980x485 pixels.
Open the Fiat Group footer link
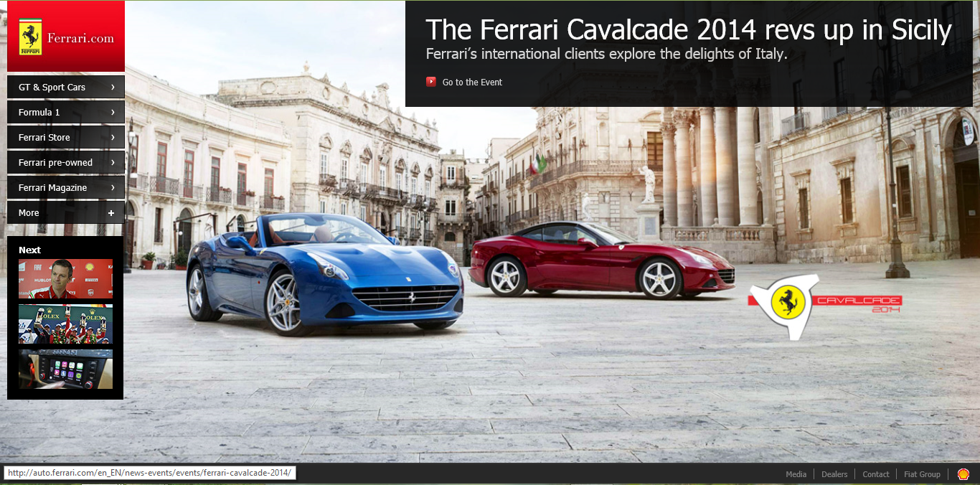coord(922,474)
